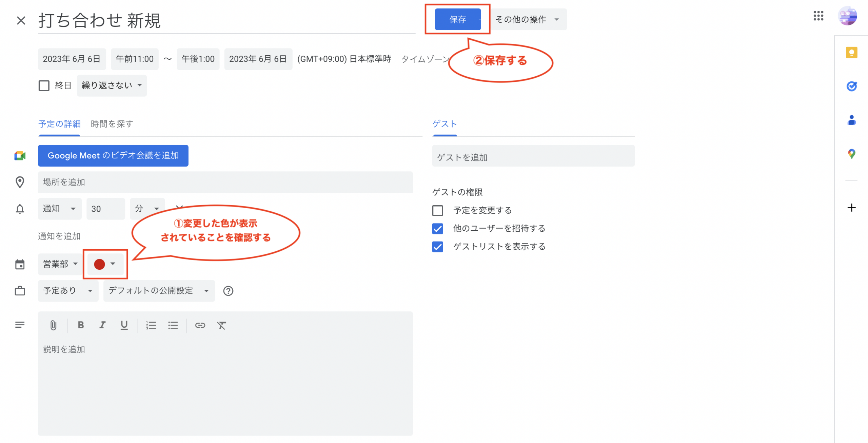Click the insert link icon
This screenshot has width=868, height=443.
pos(200,325)
